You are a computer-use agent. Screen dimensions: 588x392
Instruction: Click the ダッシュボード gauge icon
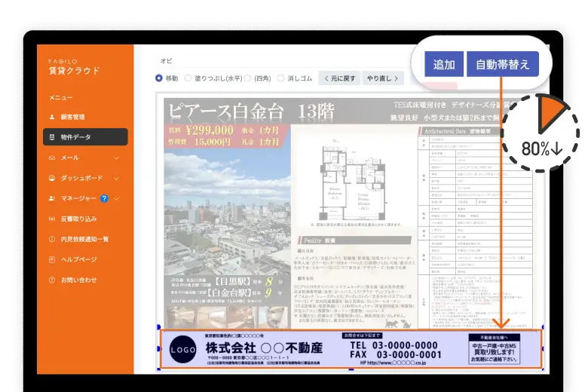coord(52,178)
